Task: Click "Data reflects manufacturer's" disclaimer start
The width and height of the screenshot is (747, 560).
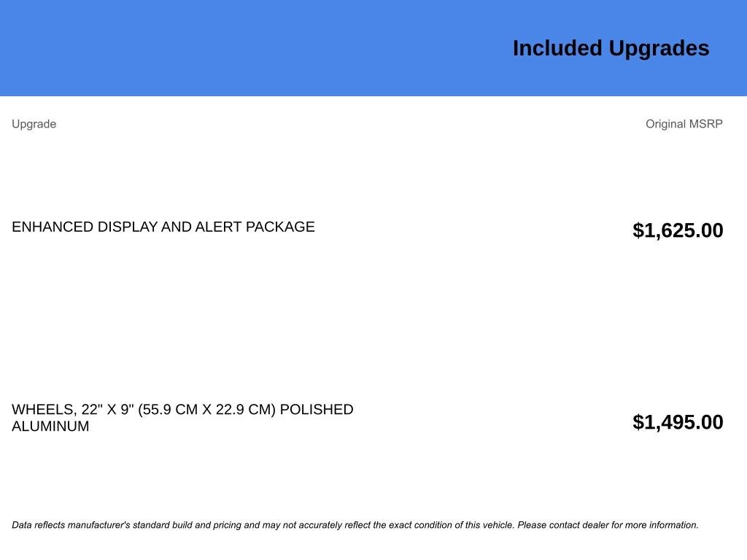Action: pos(71,525)
